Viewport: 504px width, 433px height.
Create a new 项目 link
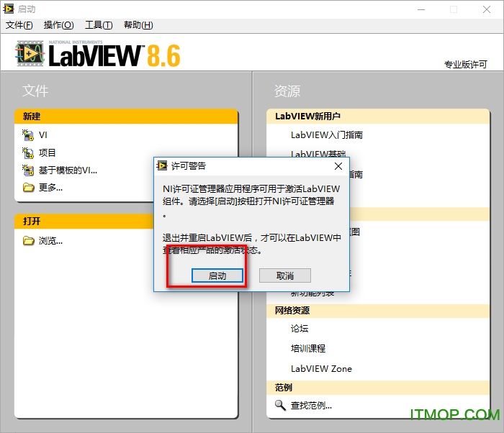coord(48,152)
